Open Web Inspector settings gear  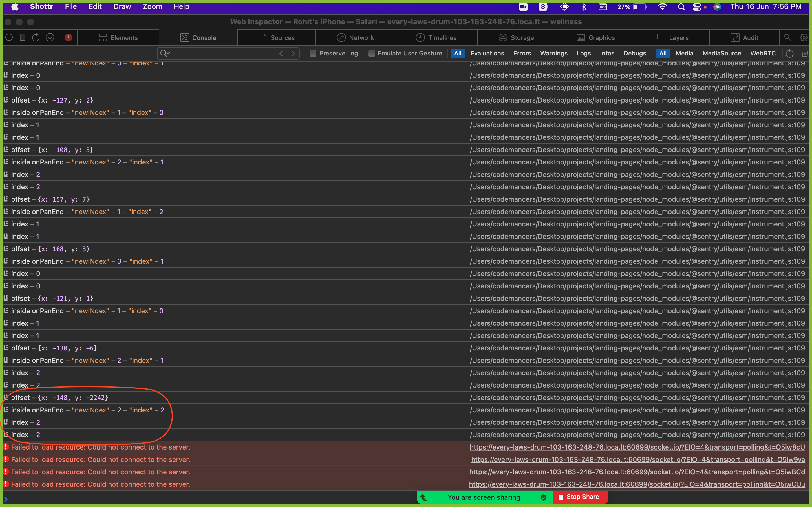[803, 37]
